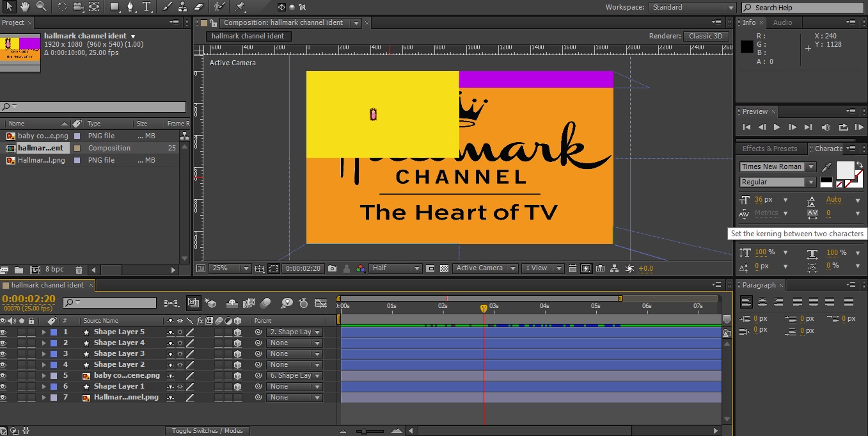Select the Paragraph panel tab
Screen dimensions: 868x436
coord(759,285)
